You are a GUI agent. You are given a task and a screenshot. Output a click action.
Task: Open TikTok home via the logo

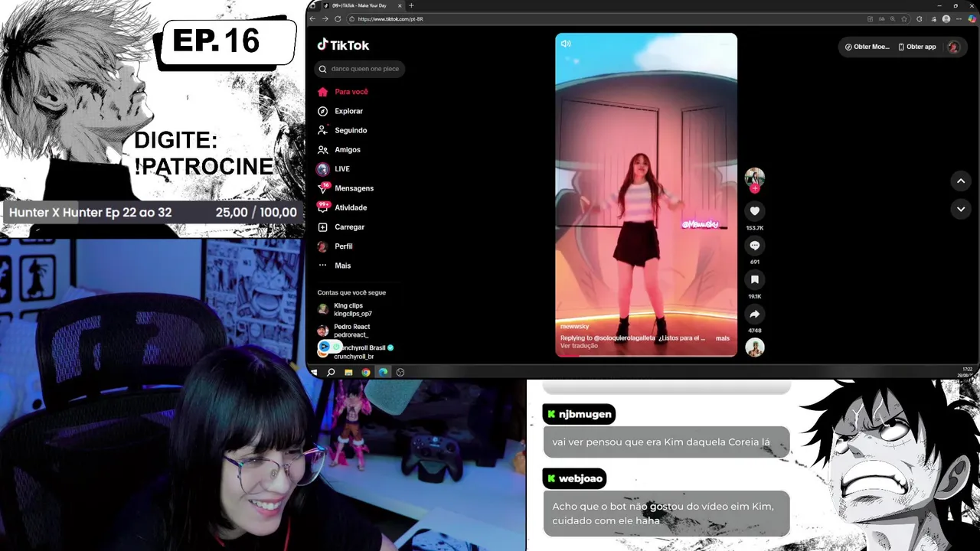click(x=343, y=45)
